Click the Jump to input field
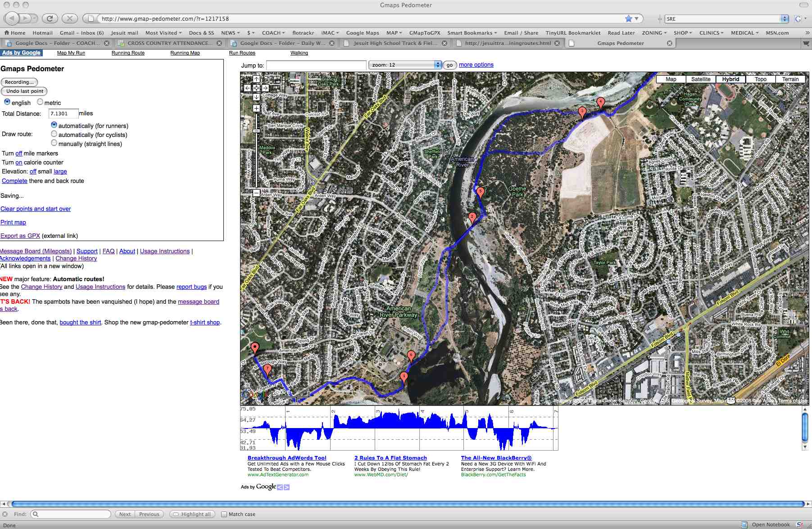 pos(316,65)
